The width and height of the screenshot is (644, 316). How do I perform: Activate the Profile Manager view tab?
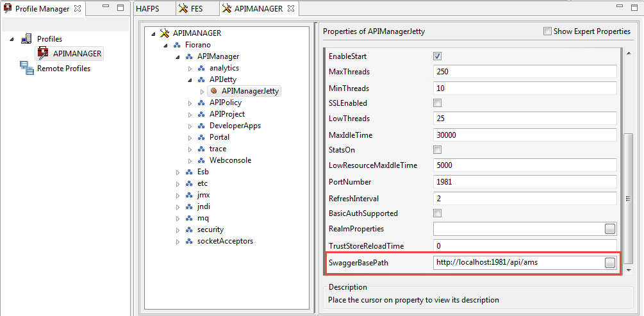click(42, 8)
